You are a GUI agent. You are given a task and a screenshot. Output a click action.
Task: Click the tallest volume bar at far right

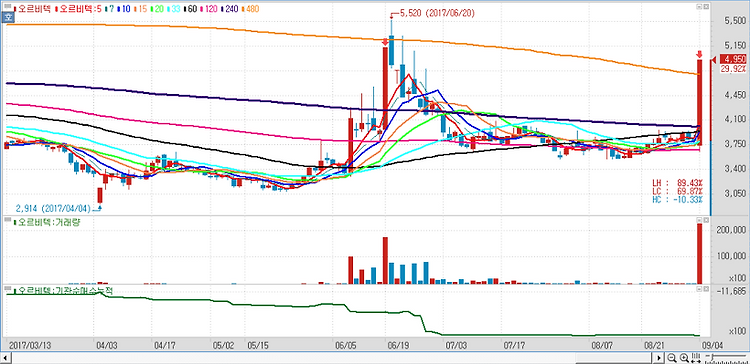pos(699,254)
